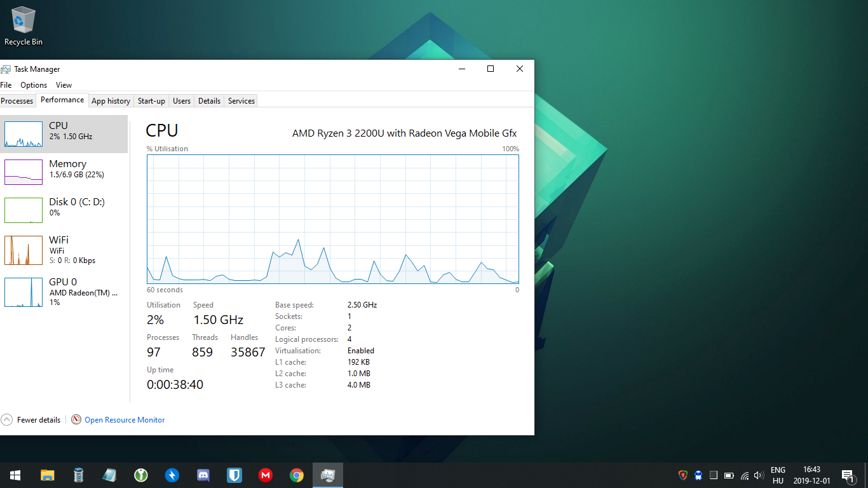This screenshot has height=488, width=868.
Task: Open Bitwarden shield app on the taskbar
Action: pos(234,475)
